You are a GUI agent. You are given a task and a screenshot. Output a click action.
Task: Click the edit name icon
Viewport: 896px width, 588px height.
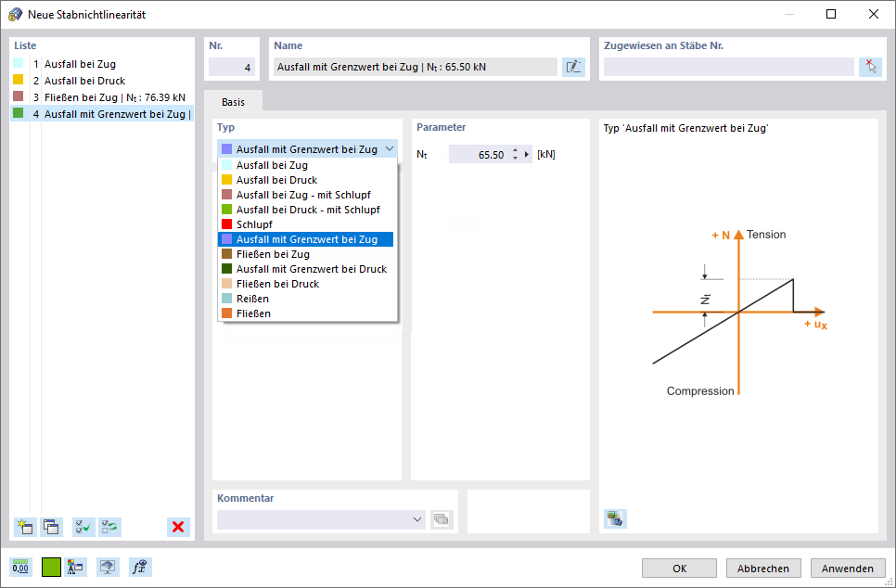point(573,67)
